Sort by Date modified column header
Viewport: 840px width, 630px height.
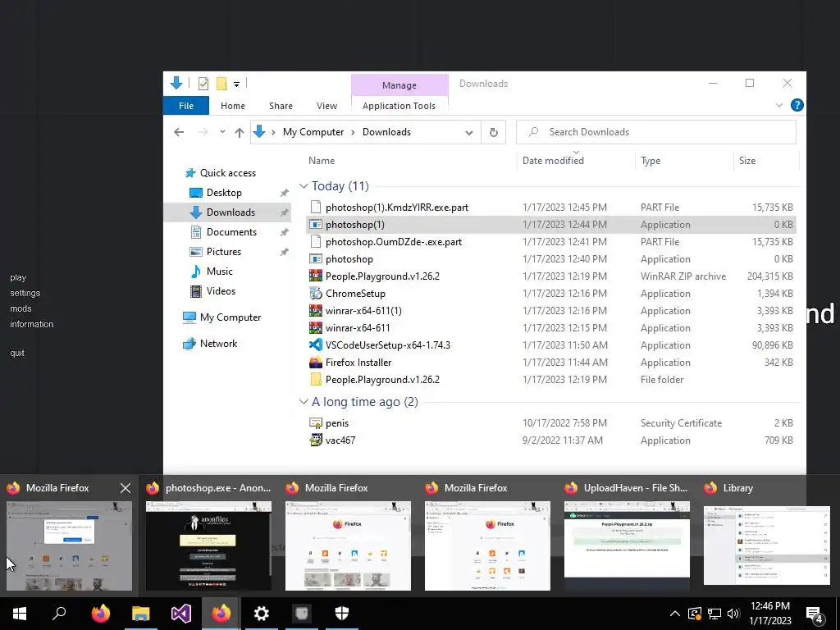[553, 161]
